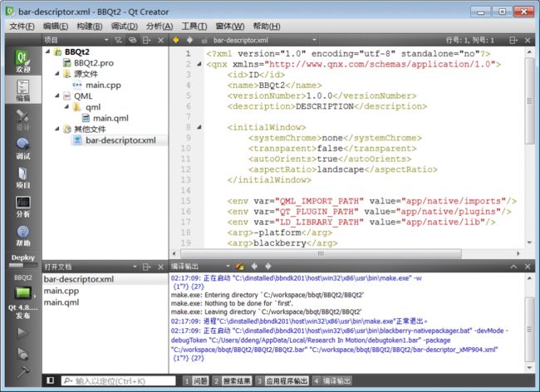Image resolution: width=540 pixels, height=392 pixels.
Task: Open the Design mode
Action: [22, 120]
